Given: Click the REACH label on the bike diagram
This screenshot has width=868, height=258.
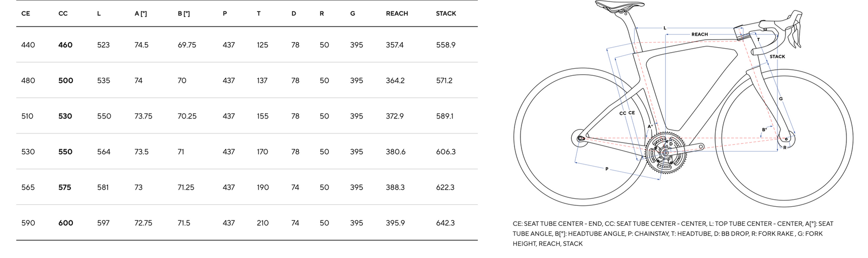Looking at the screenshot, I should coord(699,35).
